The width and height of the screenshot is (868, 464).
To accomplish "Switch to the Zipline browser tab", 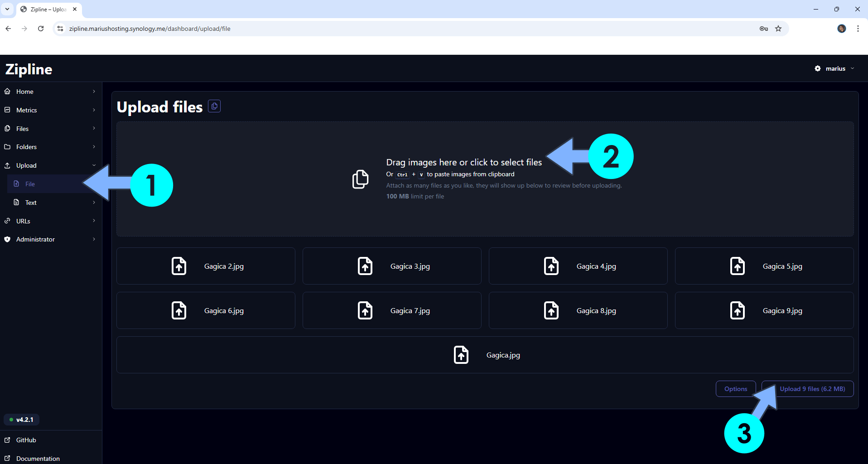I will [x=49, y=9].
